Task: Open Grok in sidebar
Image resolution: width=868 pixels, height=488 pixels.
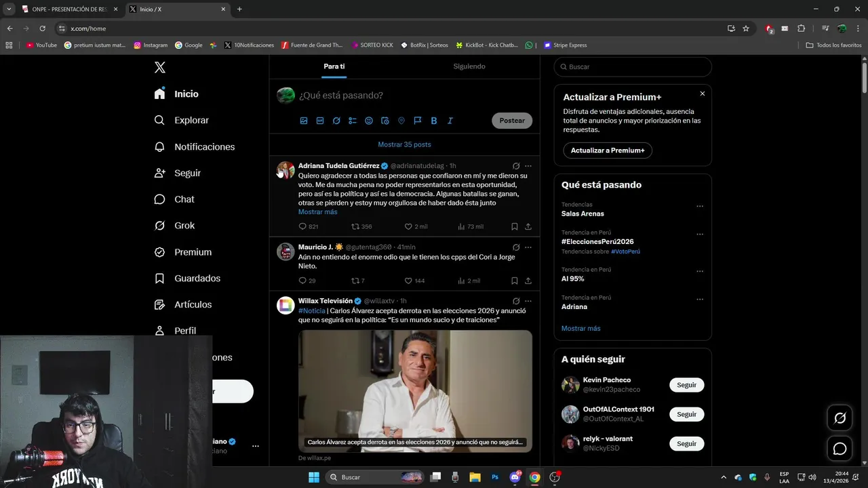Action: click(174, 226)
